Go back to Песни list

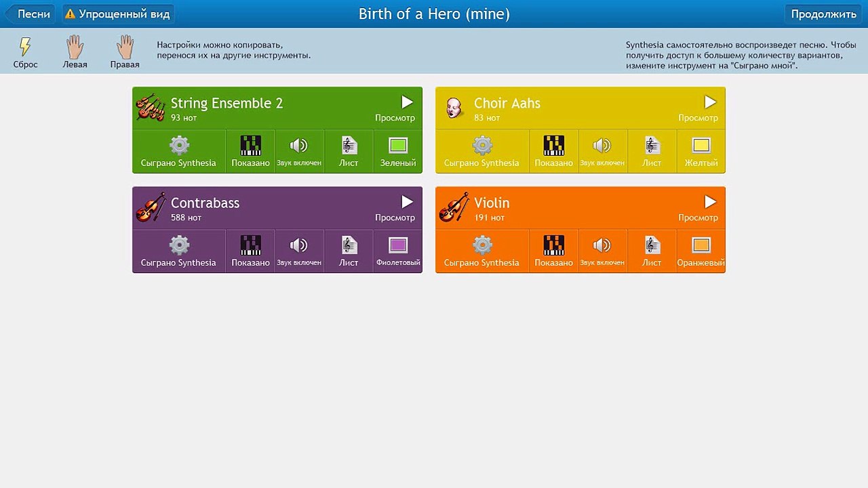(x=30, y=14)
